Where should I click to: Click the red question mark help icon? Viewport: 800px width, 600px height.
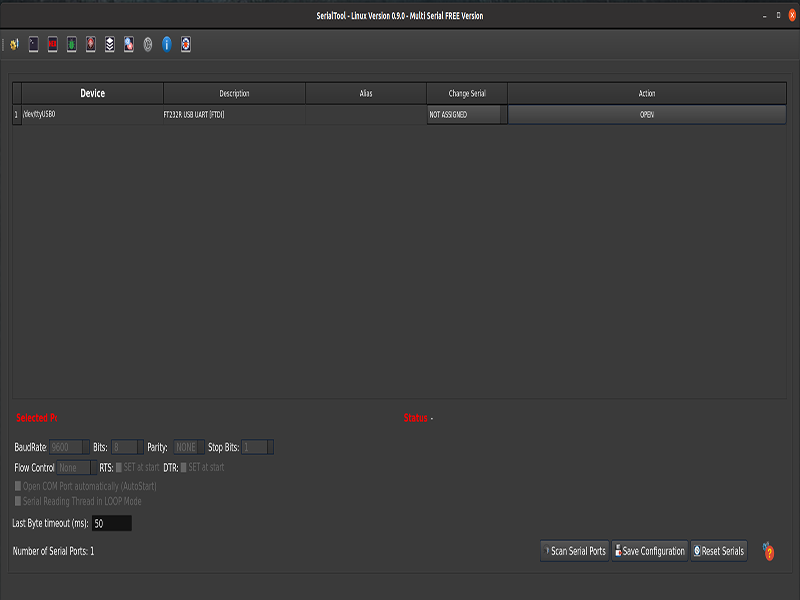(768, 551)
